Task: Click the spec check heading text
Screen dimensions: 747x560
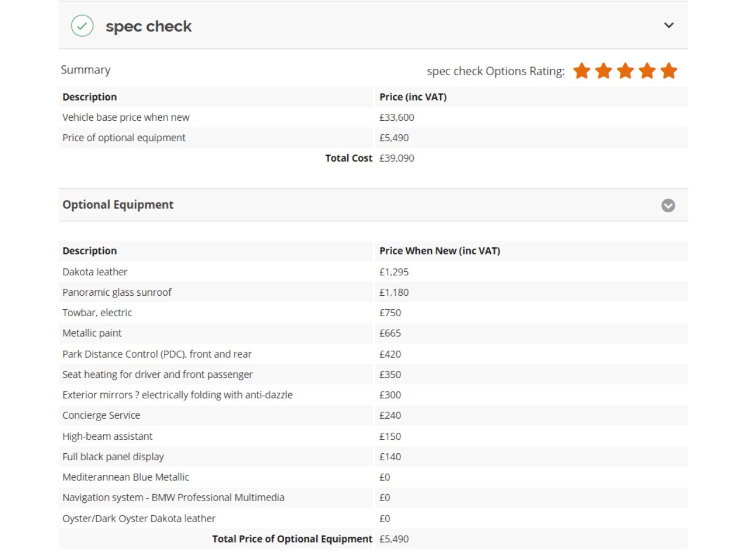Action: (149, 26)
